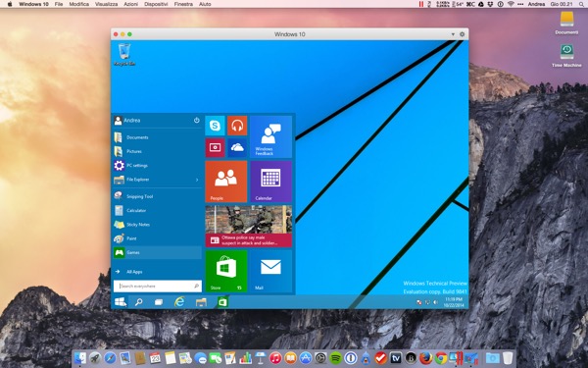The height and width of the screenshot is (368, 588).
Task: Open the Music headphones tile
Action: tap(237, 126)
